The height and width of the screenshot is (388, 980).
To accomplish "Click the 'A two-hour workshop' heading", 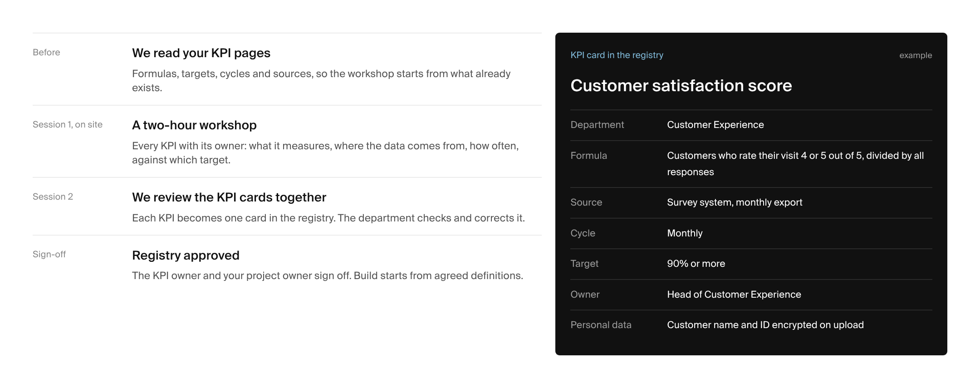I will [x=194, y=125].
